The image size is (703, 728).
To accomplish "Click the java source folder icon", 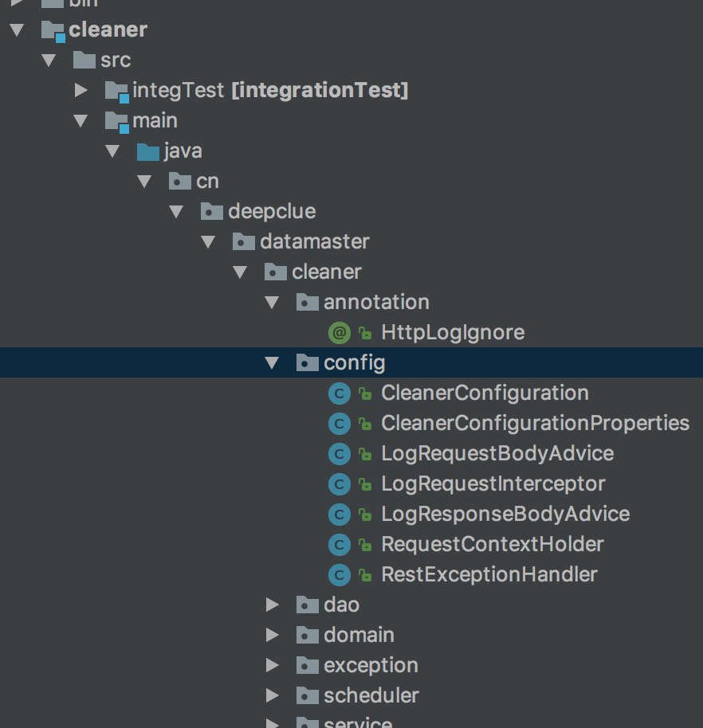I will [x=148, y=151].
